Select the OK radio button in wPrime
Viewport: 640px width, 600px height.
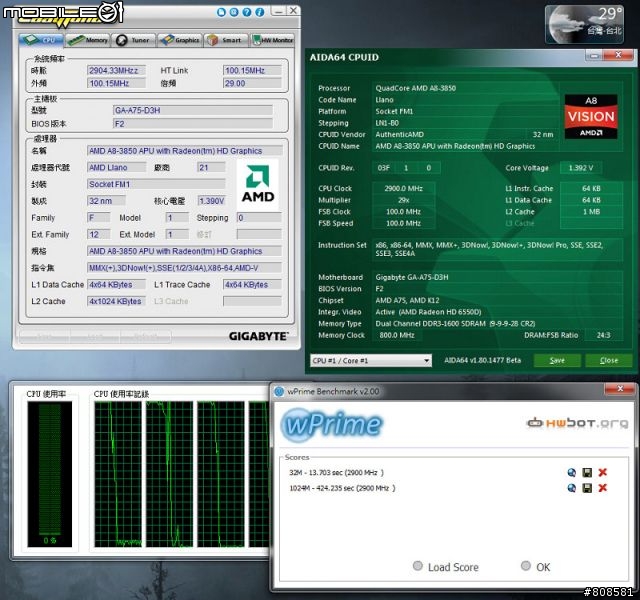coord(526,566)
